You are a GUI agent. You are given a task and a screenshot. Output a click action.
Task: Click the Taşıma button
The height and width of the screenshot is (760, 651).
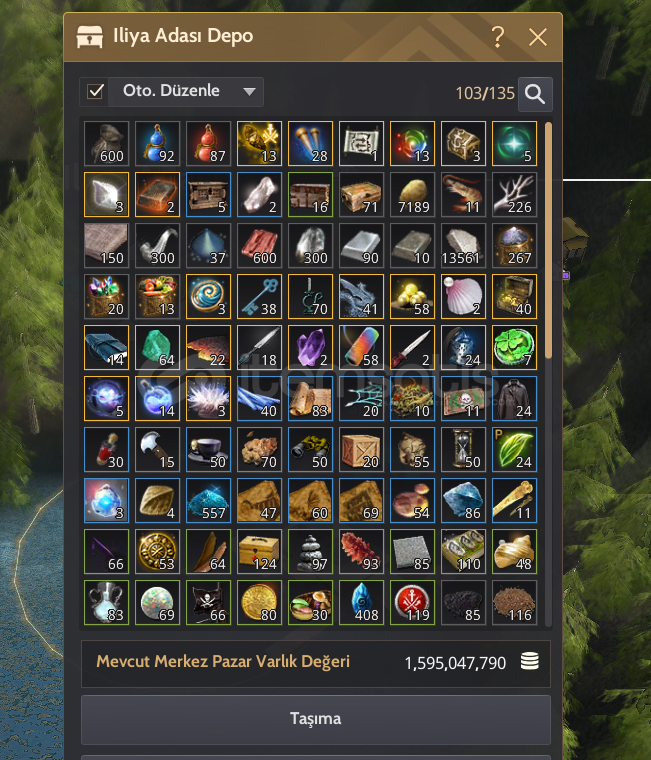(316, 719)
